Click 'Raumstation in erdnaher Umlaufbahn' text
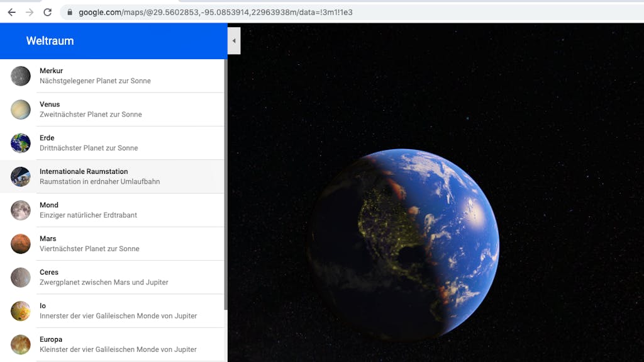The width and height of the screenshot is (644, 362). (x=100, y=181)
